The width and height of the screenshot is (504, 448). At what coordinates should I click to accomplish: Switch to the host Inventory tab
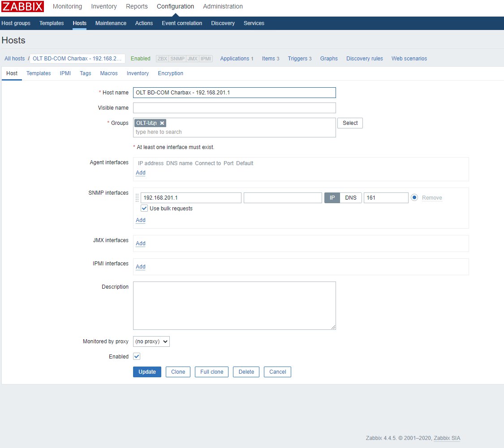tap(138, 73)
